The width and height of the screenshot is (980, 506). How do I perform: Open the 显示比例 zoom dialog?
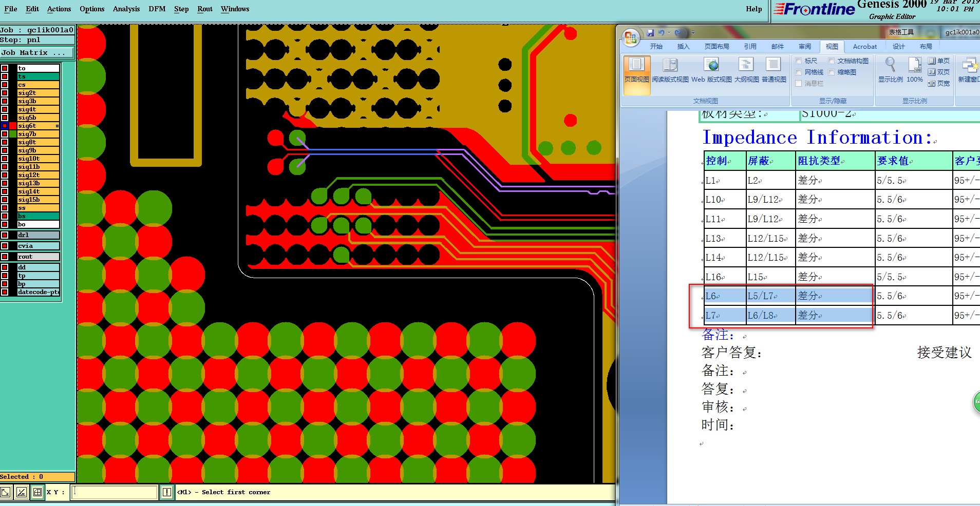click(890, 70)
